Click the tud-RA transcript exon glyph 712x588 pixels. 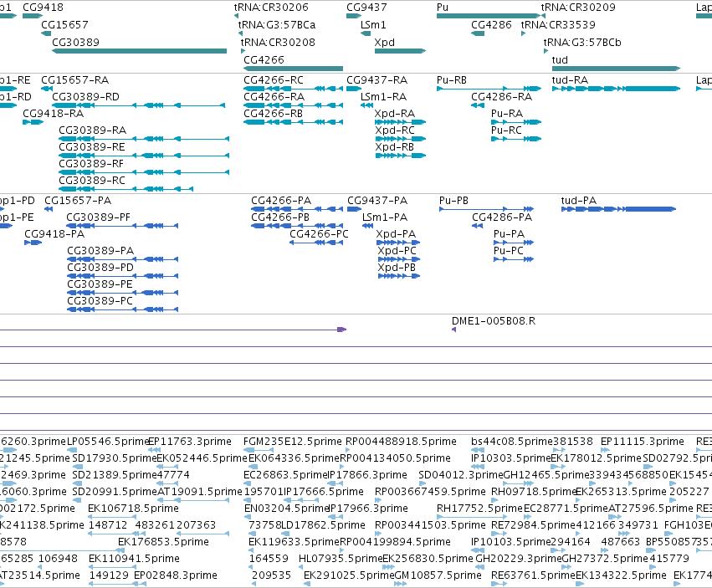616,89
